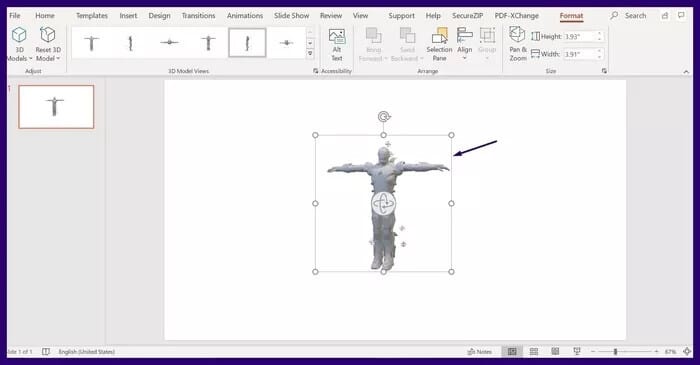The width and height of the screenshot is (700, 365).
Task: Select the sixth 3D model view preset
Action: [286, 43]
